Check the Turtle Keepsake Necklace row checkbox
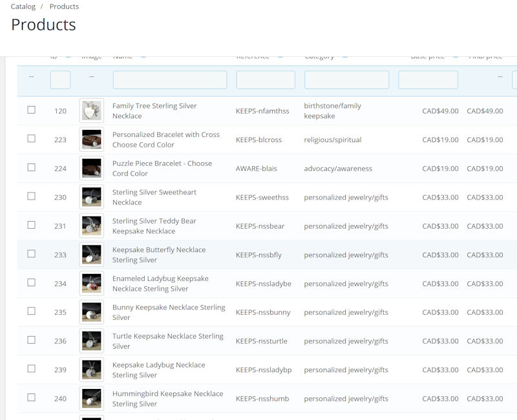This screenshot has height=420, width=517. point(31,340)
